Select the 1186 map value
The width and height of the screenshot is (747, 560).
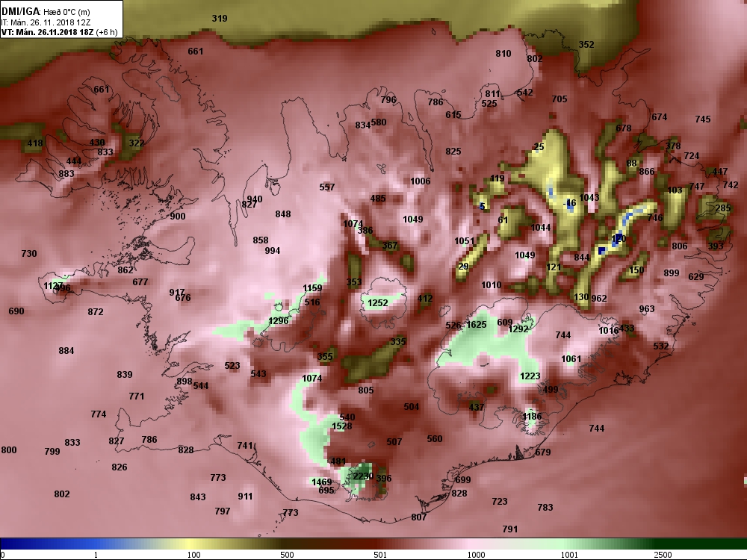pyautogui.click(x=532, y=416)
